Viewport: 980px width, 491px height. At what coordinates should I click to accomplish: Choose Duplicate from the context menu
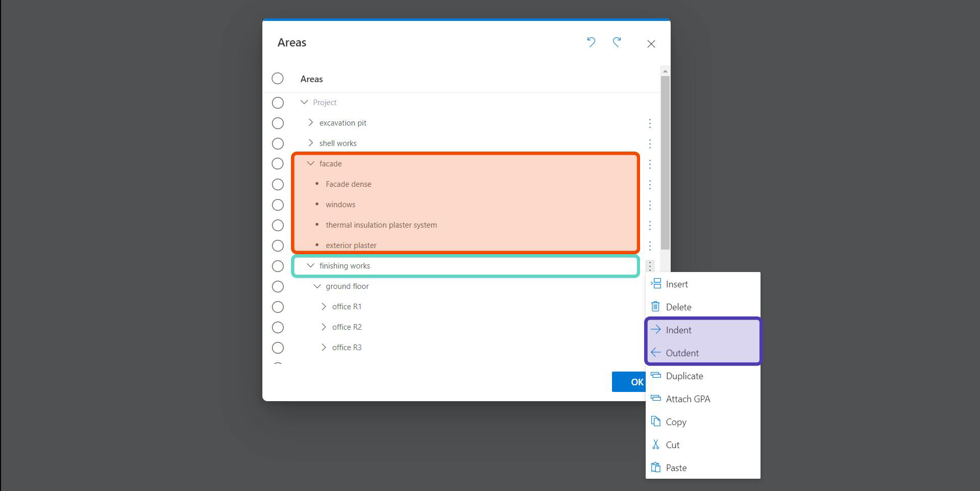point(684,376)
